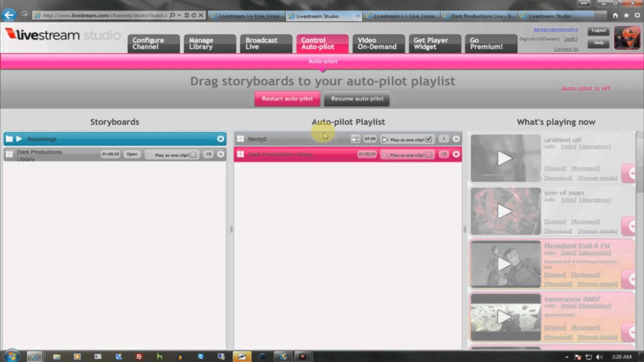This screenshot has width=644, height=362.
Task: Click the Contact Us link
Action: click(x=566, y=49)
